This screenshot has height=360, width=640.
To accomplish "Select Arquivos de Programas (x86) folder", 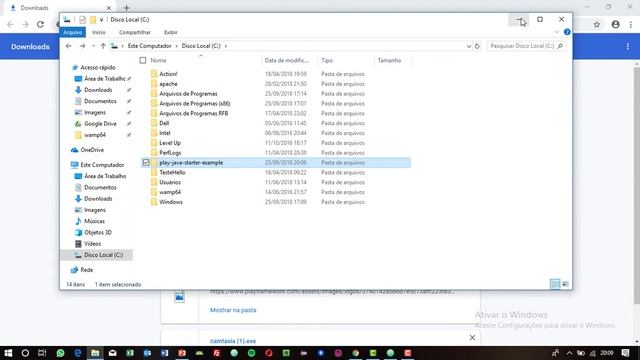I will [195, 103].
